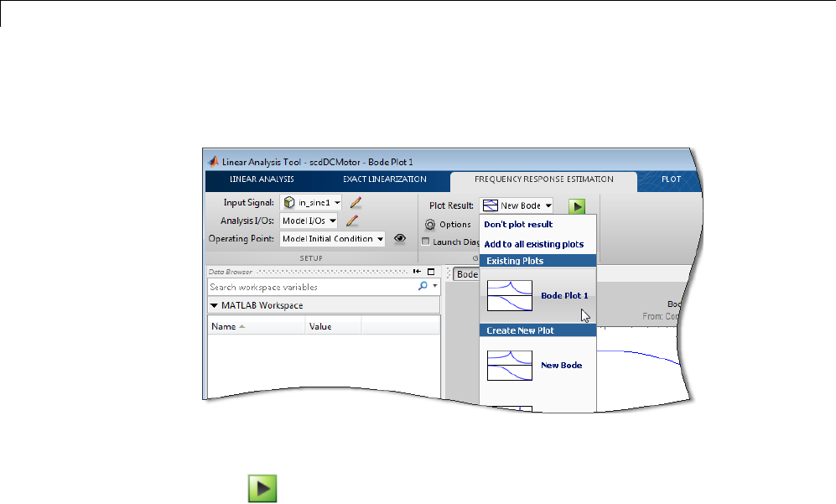836x504 pixels.
Task: Open the Plot Result New Bode dropdown
Action: pos(516,205)
